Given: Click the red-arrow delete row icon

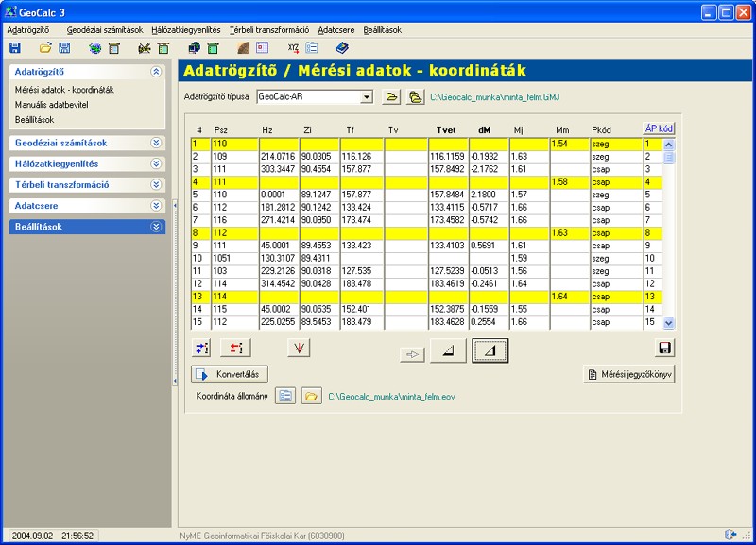Looking at the screenshot, I should [x=235, y=348].
